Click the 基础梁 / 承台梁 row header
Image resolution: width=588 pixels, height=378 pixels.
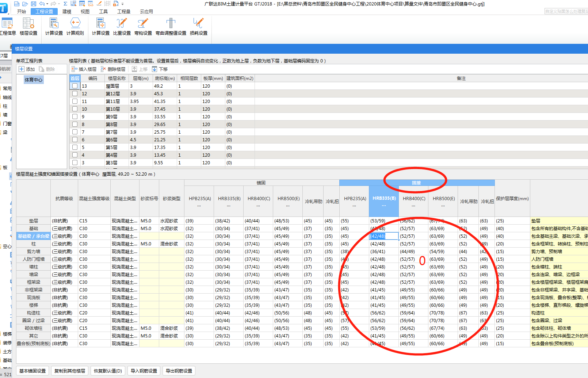33,236
